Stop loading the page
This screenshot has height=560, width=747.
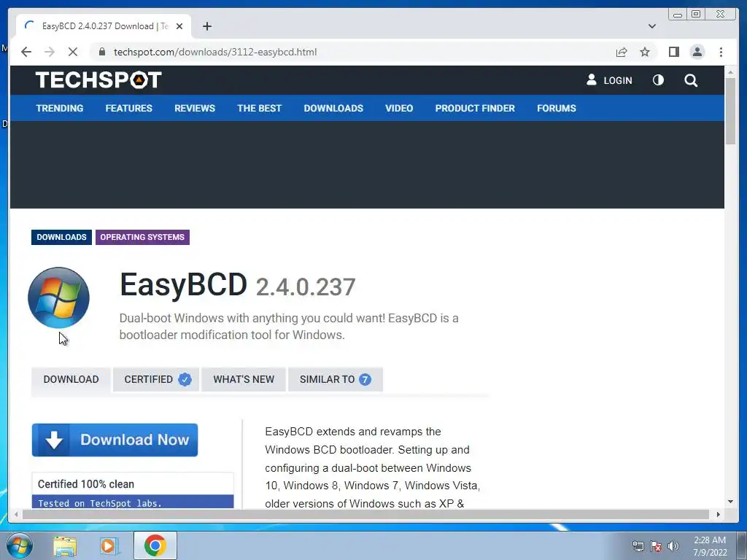73,52
